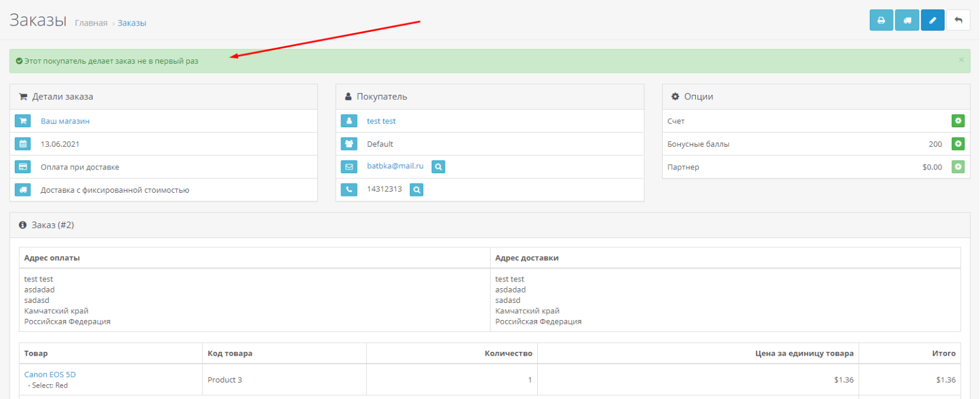Click the truck shipping method icon
The height and width of the screenshot is (399, 980).
(x=23, y=190)
